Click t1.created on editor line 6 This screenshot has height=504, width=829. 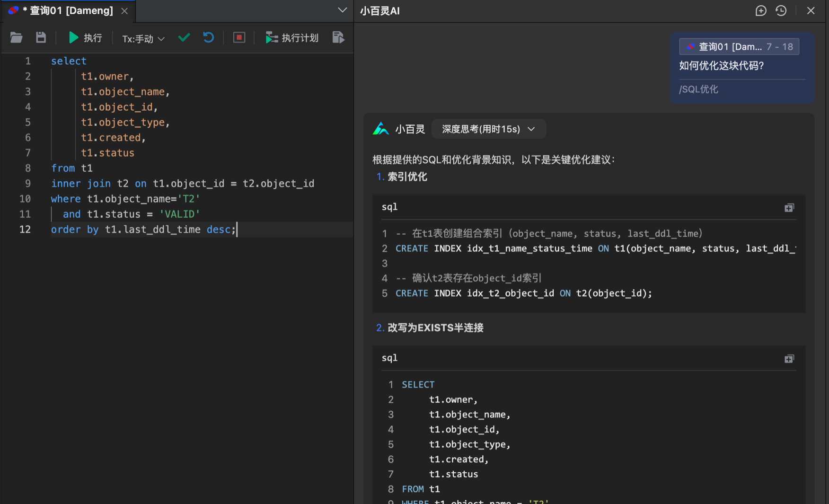(111, 138)
